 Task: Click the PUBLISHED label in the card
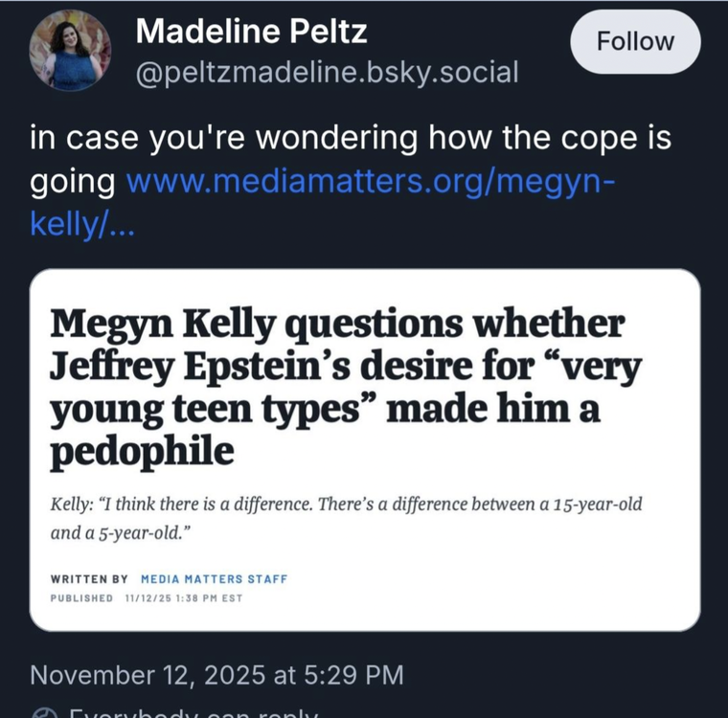[81, 598]
